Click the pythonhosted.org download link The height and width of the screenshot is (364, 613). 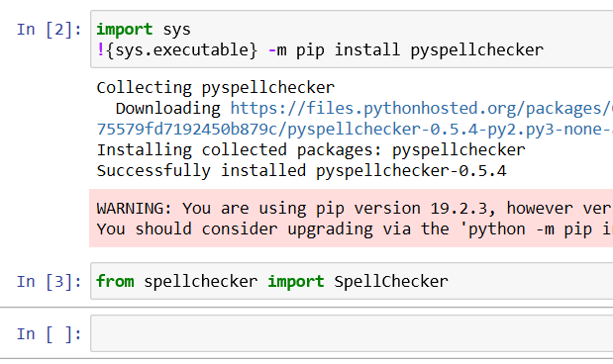coord(422,109)
